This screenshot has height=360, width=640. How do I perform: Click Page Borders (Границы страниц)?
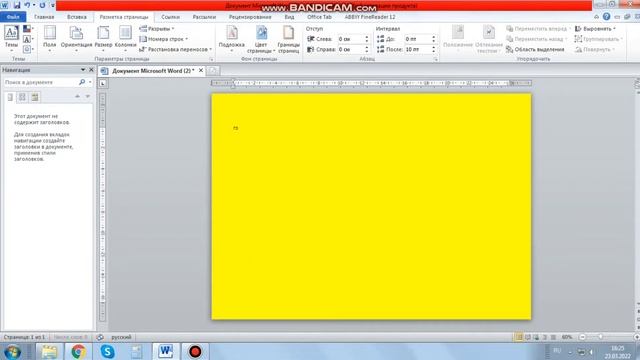click(289, 39)
